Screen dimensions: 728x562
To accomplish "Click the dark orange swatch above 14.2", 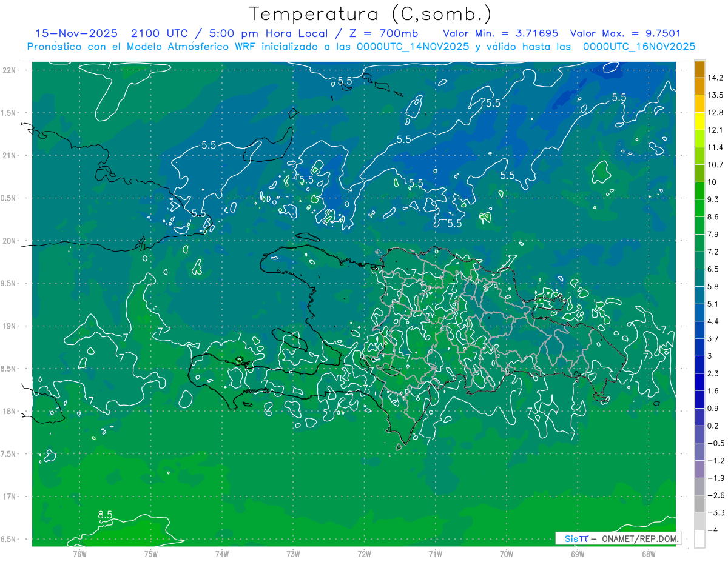I will (x=699, y=69).
